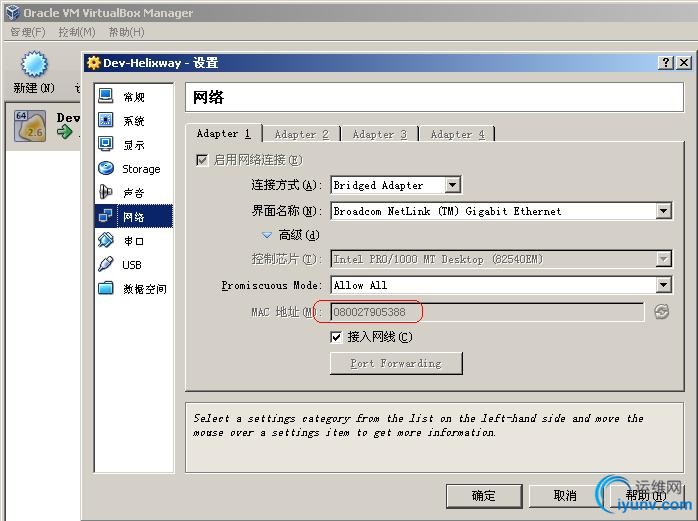698x521 pixels.
Task: Click the MAC address field 080027905388
Action: click(x=487, y=312)
